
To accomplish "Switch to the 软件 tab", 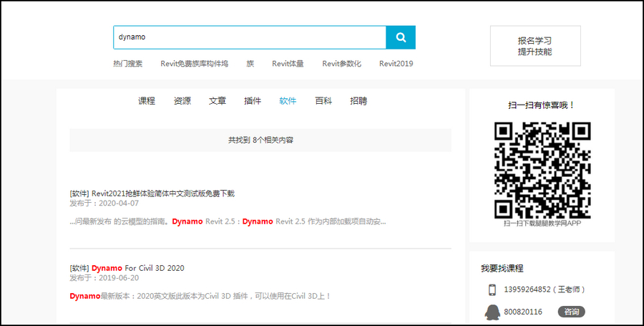I will [x=288, y=101].
